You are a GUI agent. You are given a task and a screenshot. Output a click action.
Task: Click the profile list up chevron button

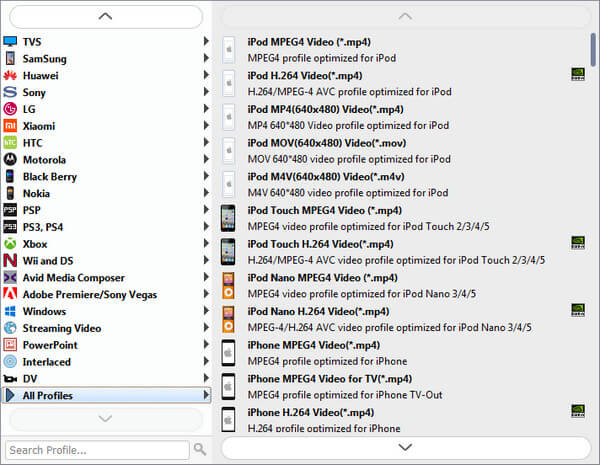click(x=405, y=16)
